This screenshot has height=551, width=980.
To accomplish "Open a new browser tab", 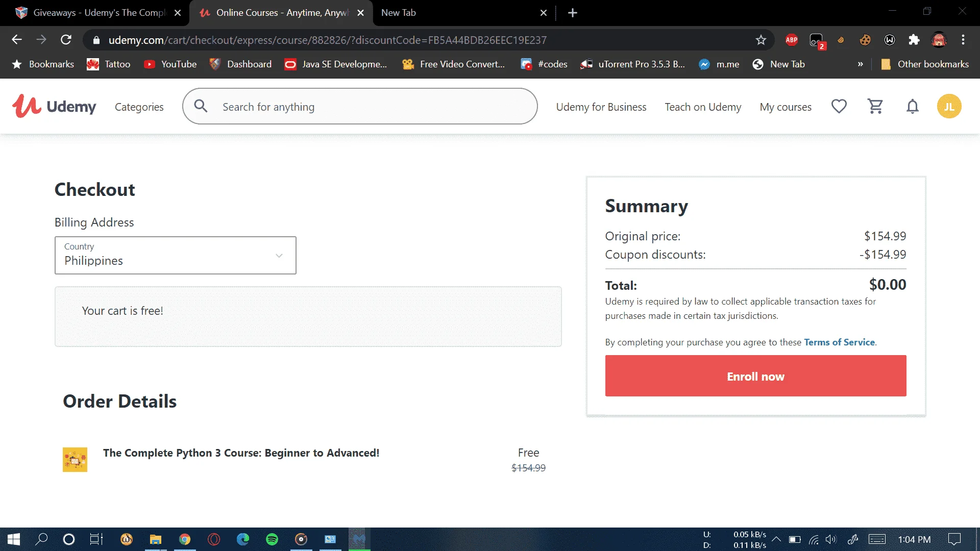I will (x=573, y=13).
